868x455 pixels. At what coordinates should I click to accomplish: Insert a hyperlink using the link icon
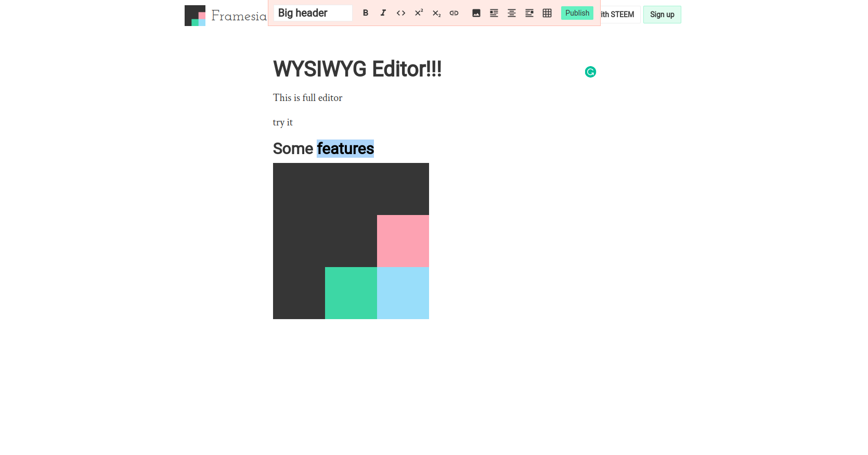pos(454,13)
